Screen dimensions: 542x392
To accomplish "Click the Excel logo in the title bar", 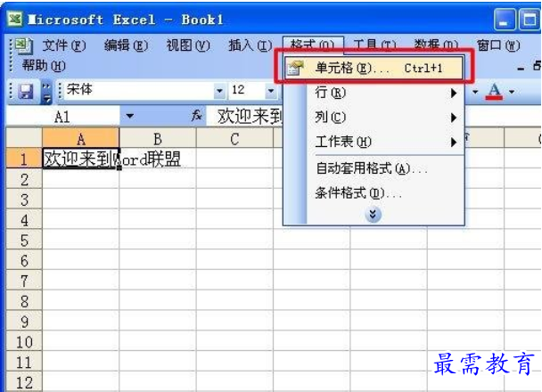I will pyautogui.click(x=15, y=20).
